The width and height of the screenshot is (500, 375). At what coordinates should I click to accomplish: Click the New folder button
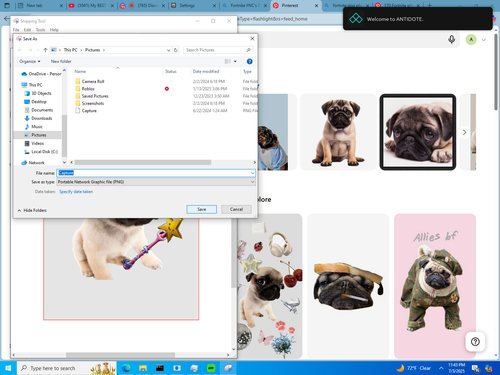pyautogui.click(x=61, y=61)
